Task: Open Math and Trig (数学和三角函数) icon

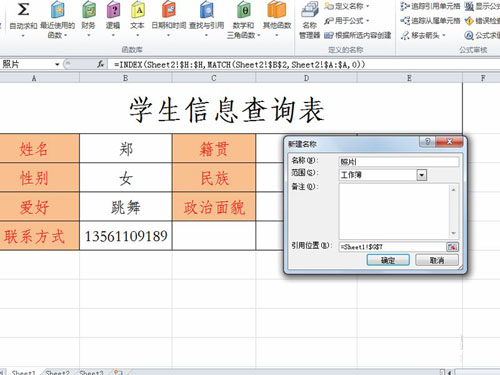Action: (244, 9)
